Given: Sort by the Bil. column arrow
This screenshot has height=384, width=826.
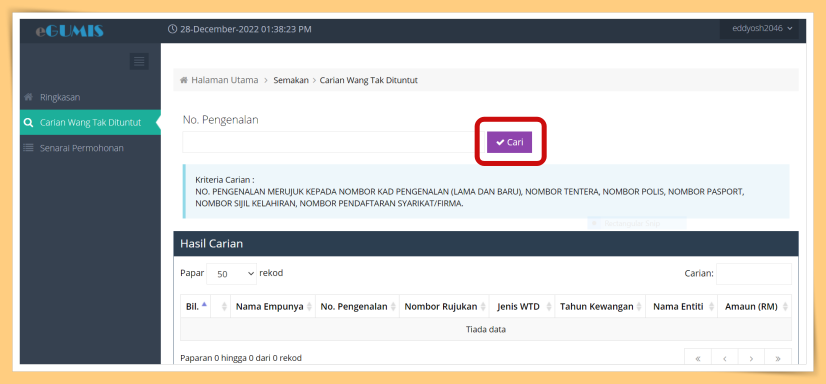Looking at the screenshot, I should [204, 304].
